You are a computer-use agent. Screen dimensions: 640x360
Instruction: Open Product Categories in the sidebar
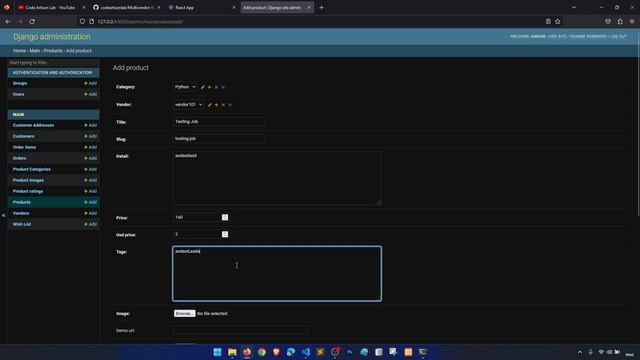(x=32, y=169)
